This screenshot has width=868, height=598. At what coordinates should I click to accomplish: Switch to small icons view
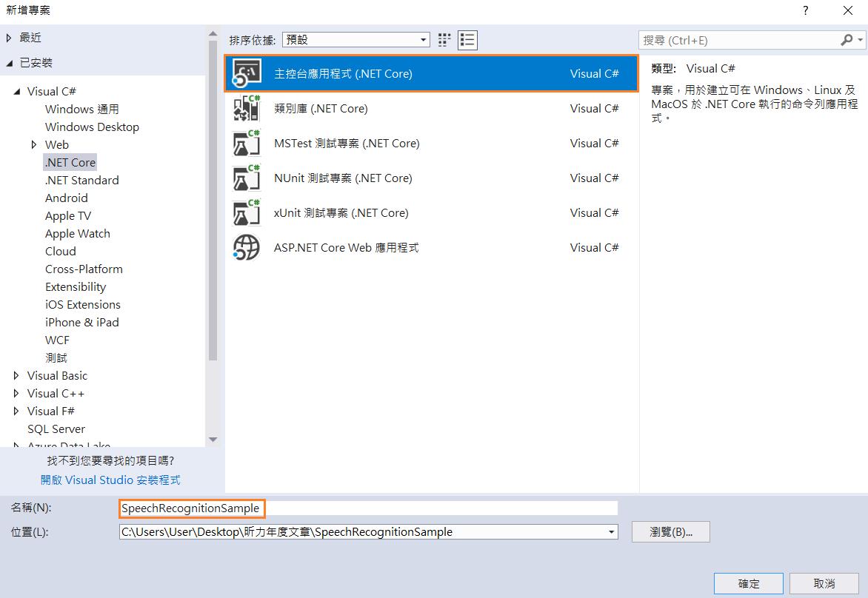(444, 40)
